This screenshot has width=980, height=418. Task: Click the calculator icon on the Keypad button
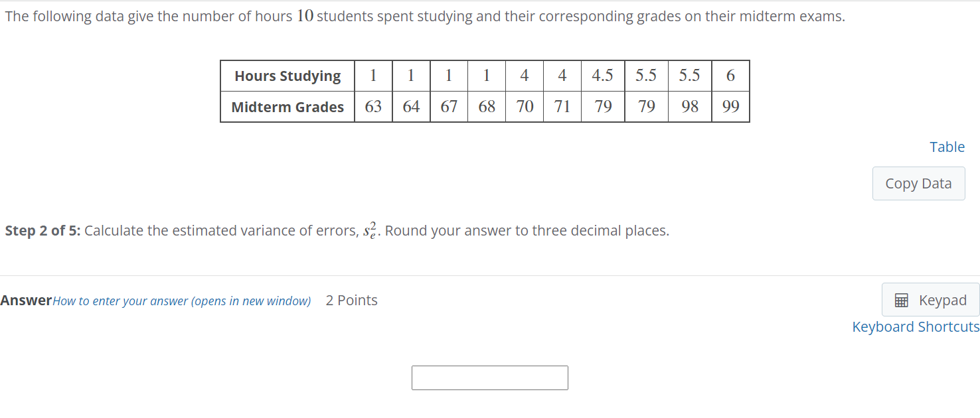pyautogui.click(x=901, y=300)
